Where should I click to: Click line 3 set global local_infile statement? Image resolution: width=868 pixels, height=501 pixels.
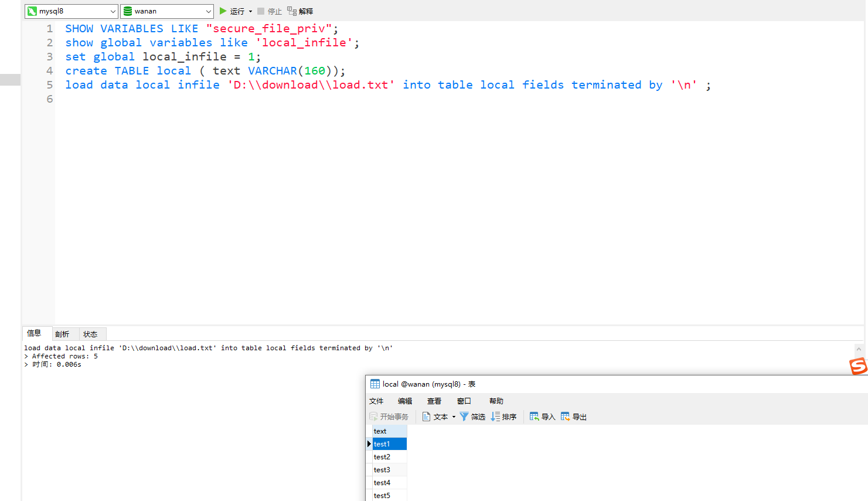tap(163, 57)
